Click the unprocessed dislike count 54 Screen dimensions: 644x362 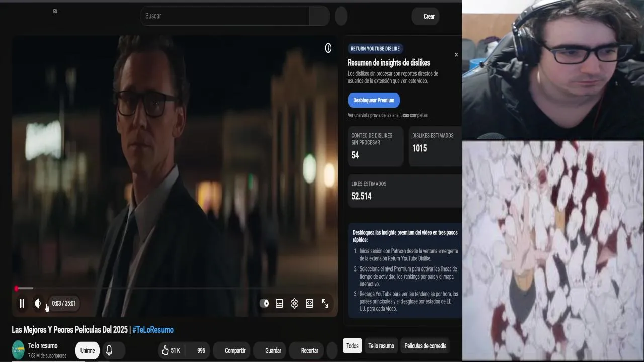point(355,155)
